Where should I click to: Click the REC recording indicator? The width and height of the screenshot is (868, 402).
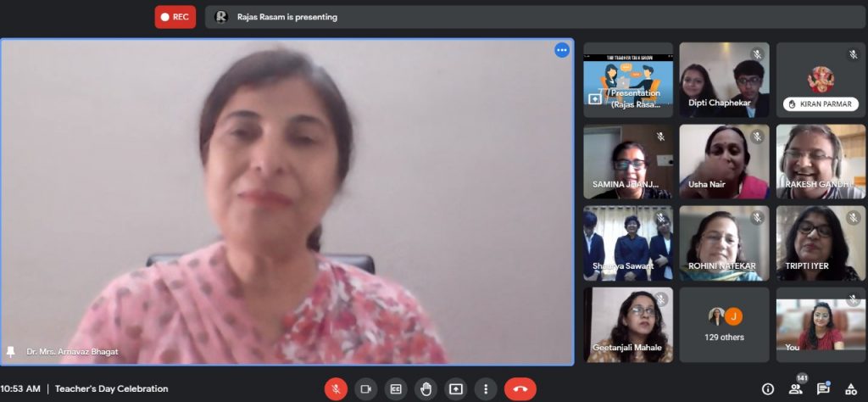[x=175, y=17]
